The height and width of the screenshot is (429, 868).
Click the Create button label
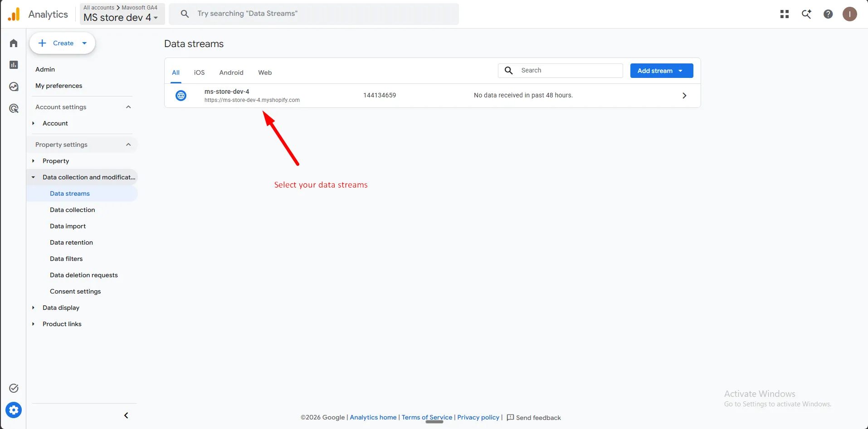(63, 43)
